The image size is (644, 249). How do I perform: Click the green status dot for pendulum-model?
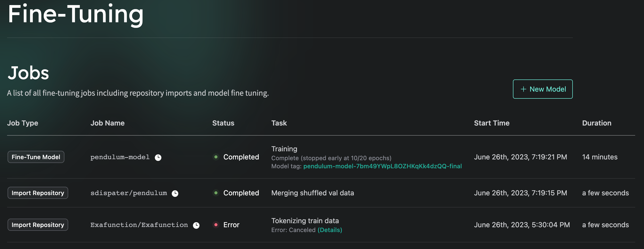[x=216, y=157]
